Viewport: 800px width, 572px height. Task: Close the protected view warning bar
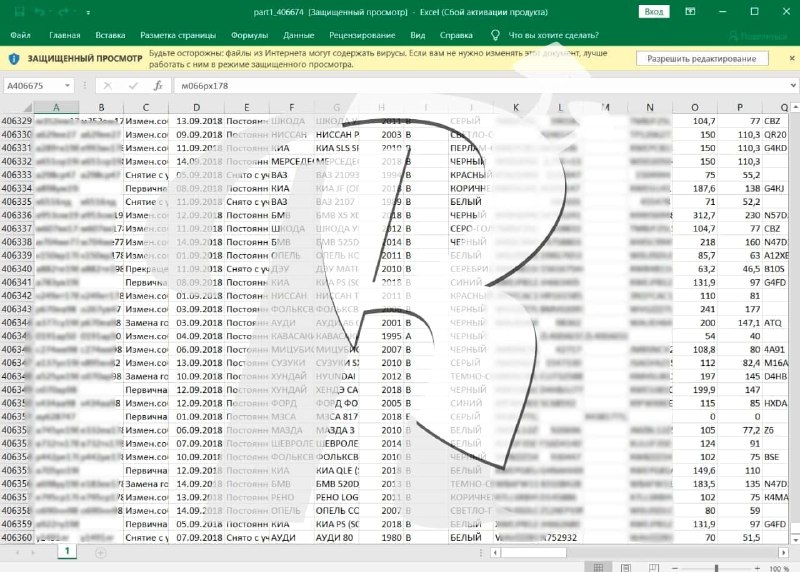click(x=792, y=58)
